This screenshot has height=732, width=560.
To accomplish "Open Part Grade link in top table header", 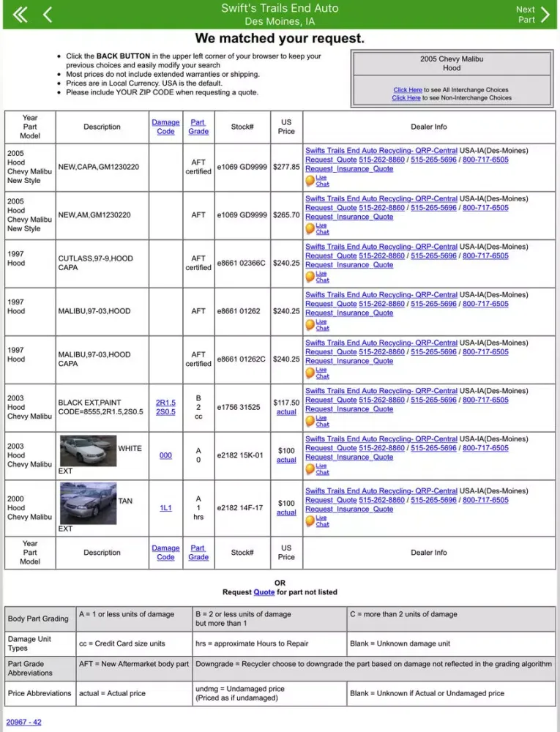I will 198,127.
